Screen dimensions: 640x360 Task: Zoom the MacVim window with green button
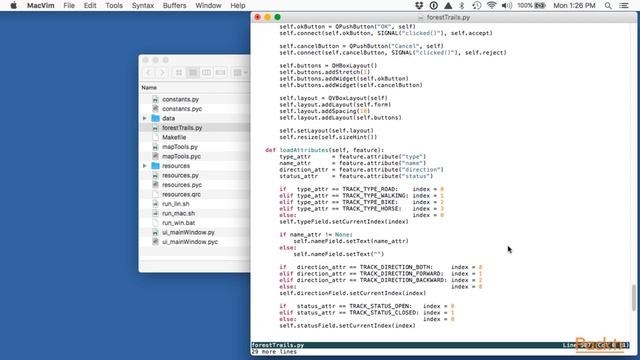pyautogui.click(x=278, y=17)
